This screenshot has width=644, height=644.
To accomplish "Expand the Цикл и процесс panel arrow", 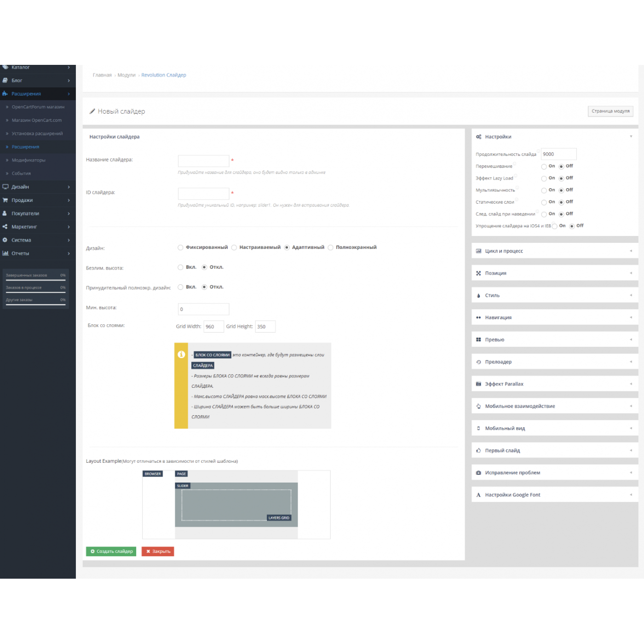I will (631, 251).
